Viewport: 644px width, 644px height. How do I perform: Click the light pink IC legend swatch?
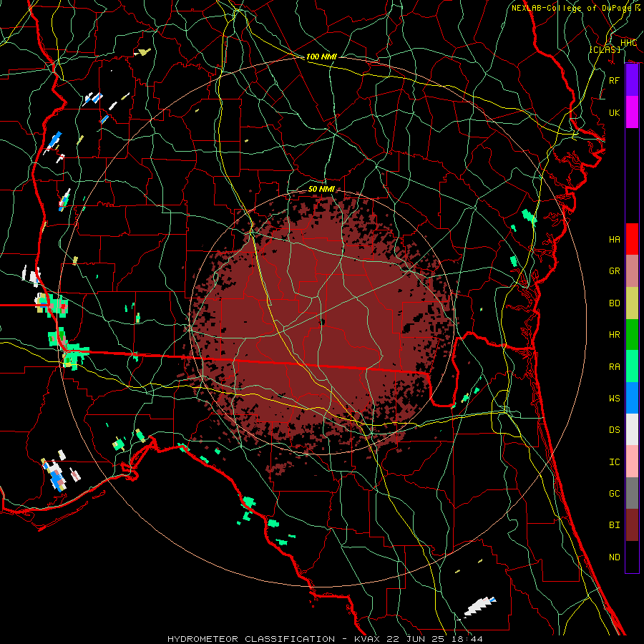click(632, 462)
